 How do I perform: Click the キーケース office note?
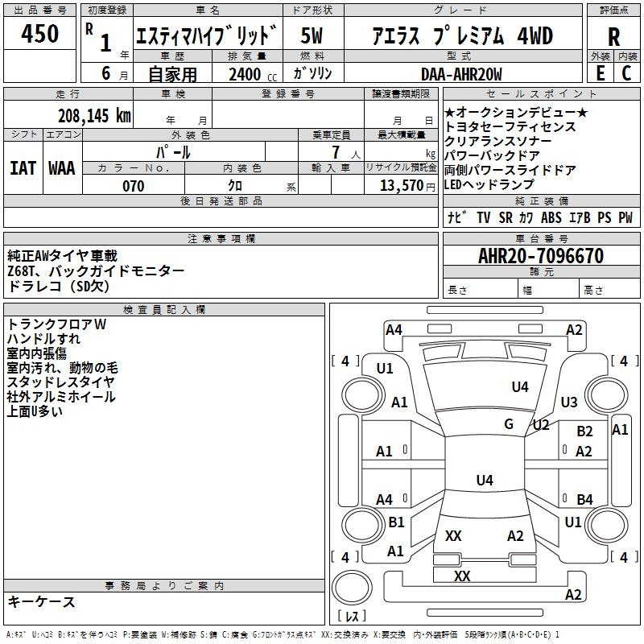point(42,601)
